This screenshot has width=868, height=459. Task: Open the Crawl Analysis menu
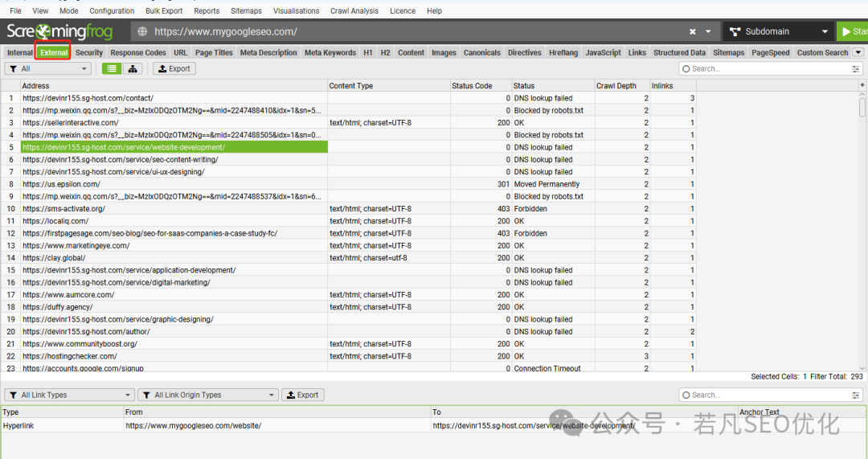(354, 10)
